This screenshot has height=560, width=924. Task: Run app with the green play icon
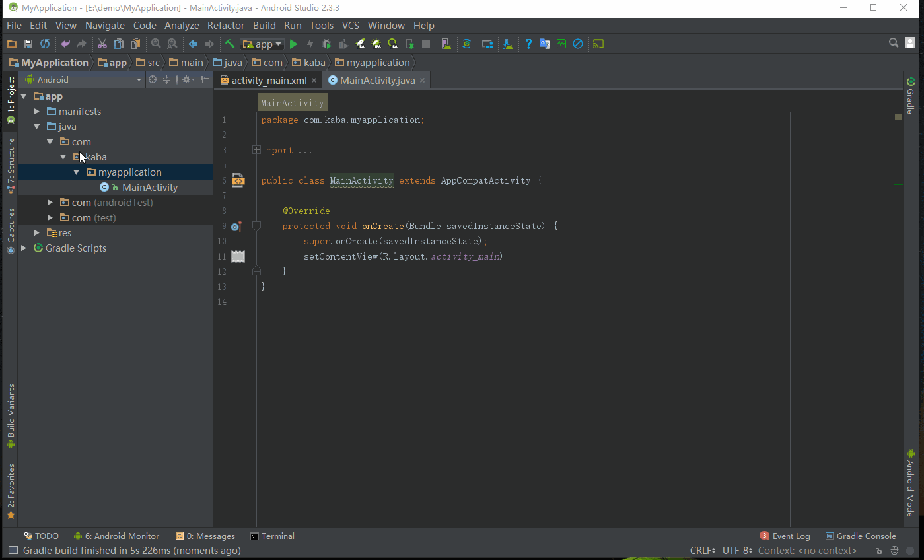(294, 44)
